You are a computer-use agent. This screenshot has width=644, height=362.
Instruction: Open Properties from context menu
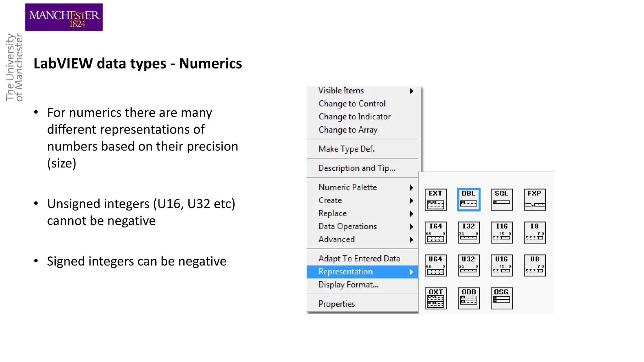click(x=363, y=304)
